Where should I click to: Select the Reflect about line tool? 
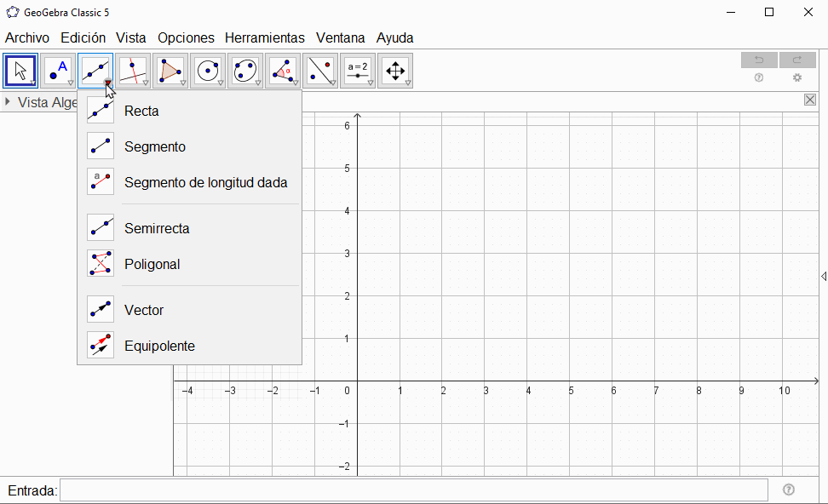(x=320, y=71)
